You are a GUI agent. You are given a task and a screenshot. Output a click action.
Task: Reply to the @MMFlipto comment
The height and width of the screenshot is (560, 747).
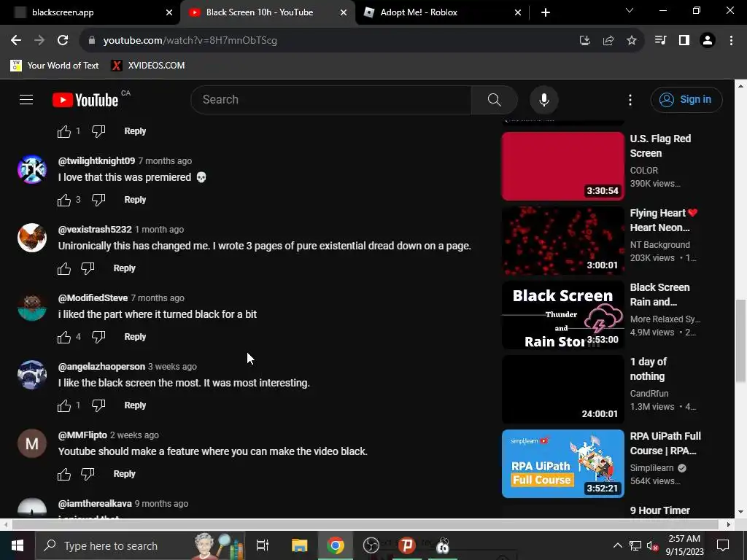[124, 474]
